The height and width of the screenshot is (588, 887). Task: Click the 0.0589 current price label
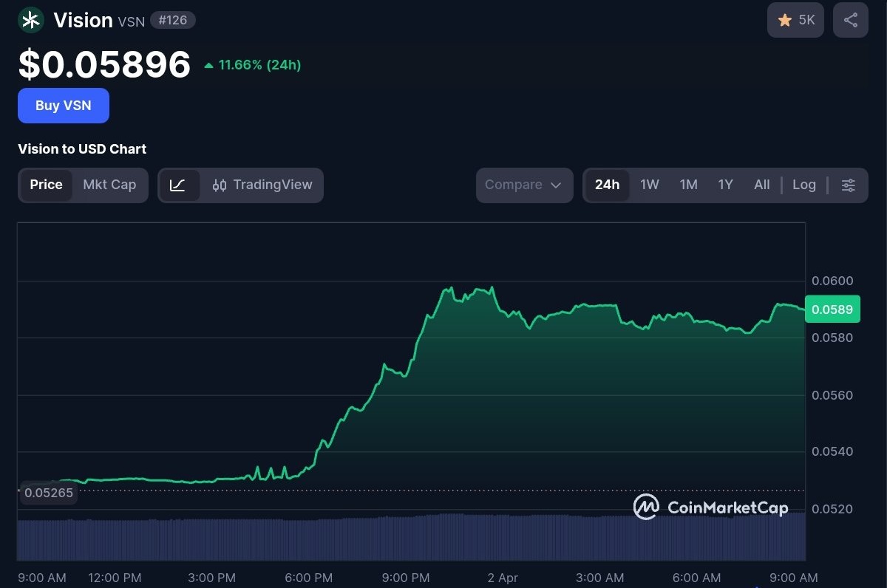tap(832, 310)
